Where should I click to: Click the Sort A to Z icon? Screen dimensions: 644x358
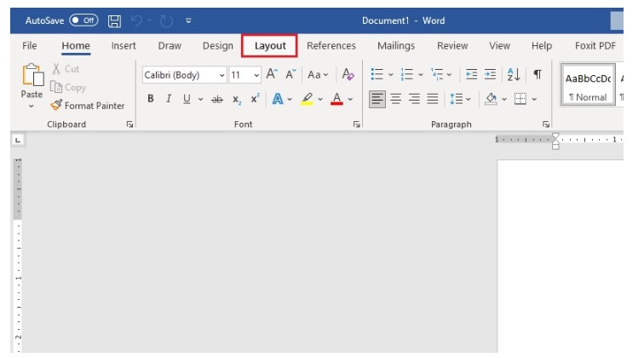514,75
